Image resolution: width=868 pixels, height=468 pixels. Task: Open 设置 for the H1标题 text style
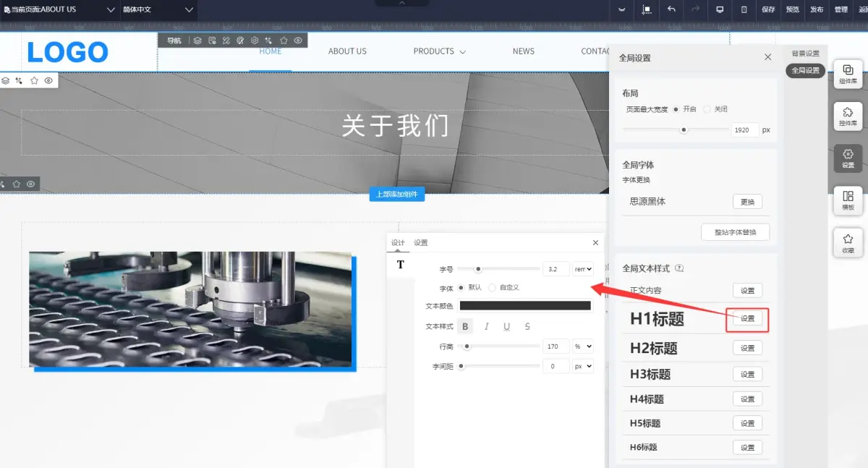[747, 319]
